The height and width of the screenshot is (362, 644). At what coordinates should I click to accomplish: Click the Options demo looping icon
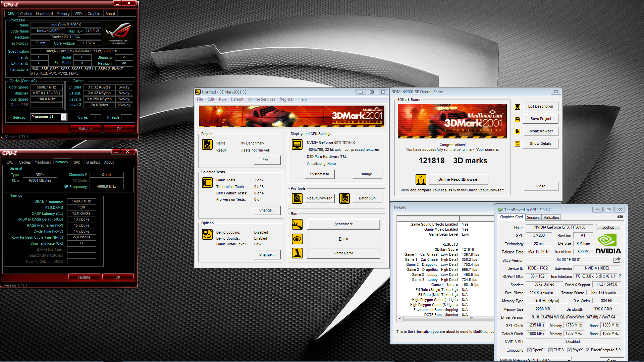[207, 234]
